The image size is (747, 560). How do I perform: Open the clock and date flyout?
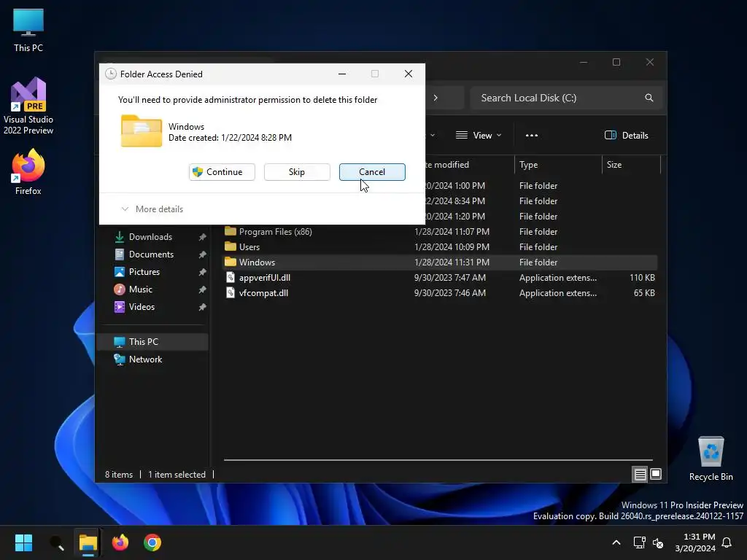point(695,542)
